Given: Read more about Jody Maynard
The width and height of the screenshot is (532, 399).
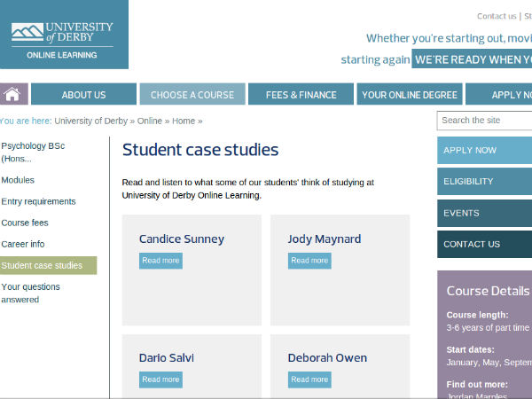Looking at the screenshot, I should pos(309,261).
